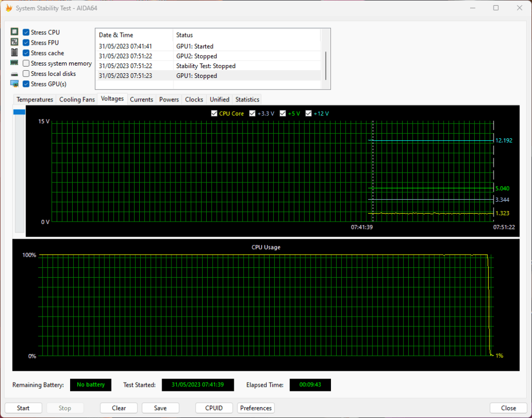This screenshot has height=418, width=532.
Task: Select the 'Stability Test: Stopped' log row
Action: pos(208,66)
